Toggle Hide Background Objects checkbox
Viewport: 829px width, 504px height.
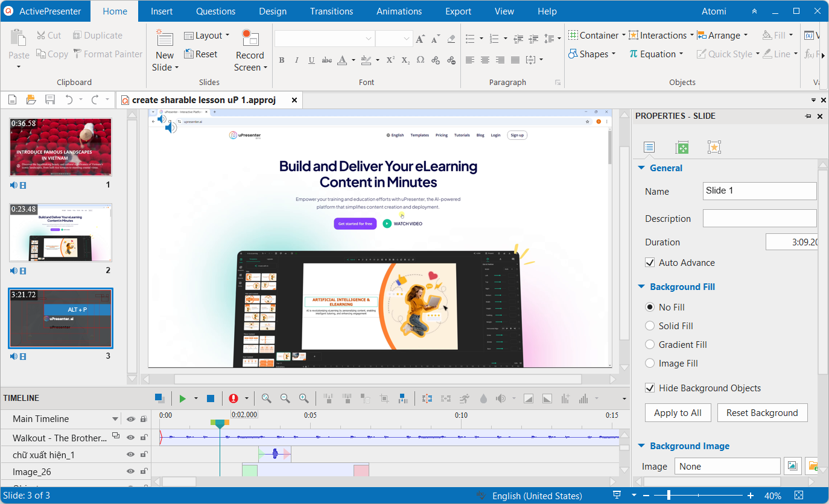click(650, 388)
